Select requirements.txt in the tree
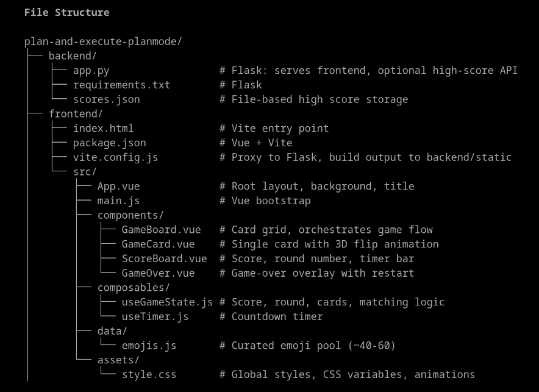Viewport: 539px width, 392px height. 121,85
